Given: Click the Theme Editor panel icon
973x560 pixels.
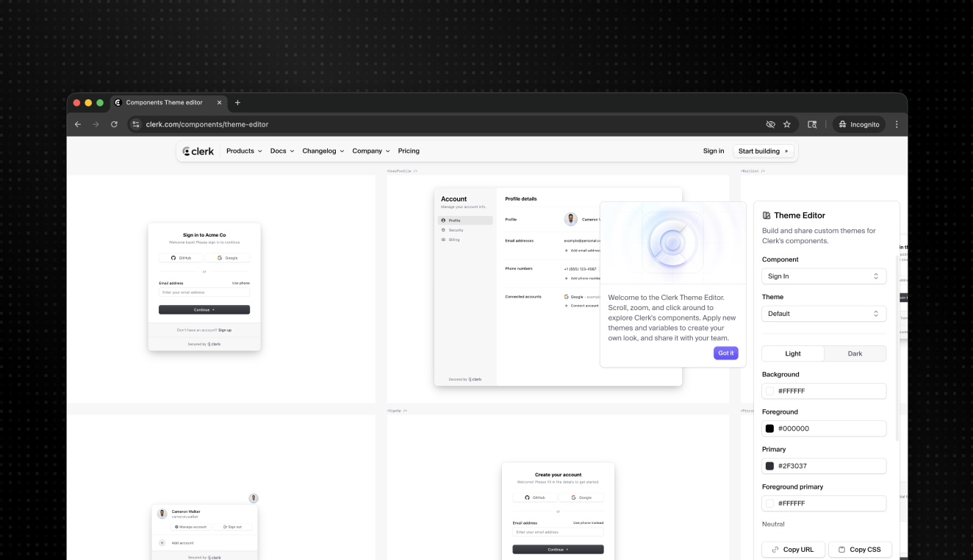Looking at the screenshot, I should point(766,215).
